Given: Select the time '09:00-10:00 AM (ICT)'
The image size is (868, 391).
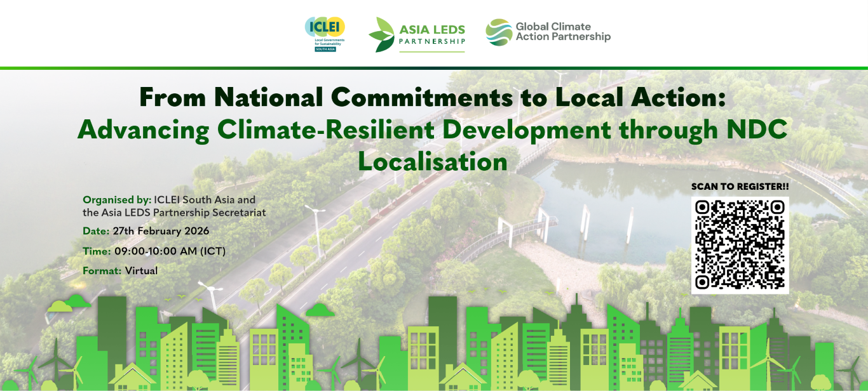Looking at the screenshot, I should click(x=170, y=251).
